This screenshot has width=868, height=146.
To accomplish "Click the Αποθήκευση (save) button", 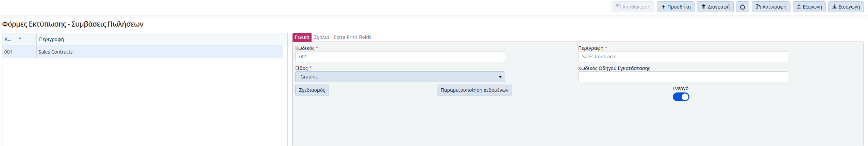I will coord(633,7).
